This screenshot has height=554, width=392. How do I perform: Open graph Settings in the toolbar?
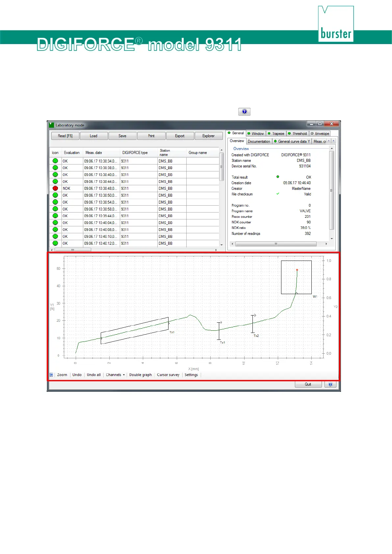pyautogui.click(x=191, y=375)
